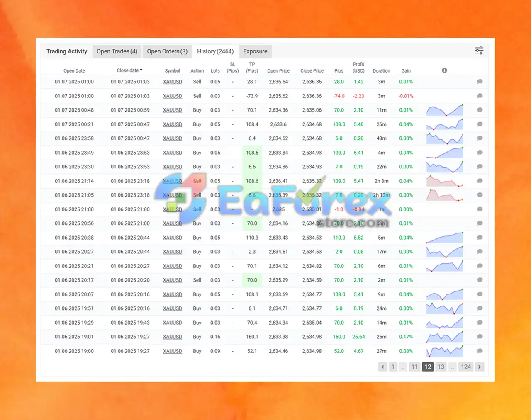
Task: Open comment icon for the -2.23 loss trade
Action: (480, 96)
